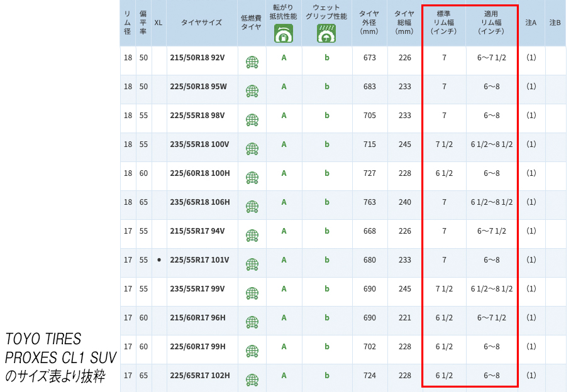
Task: Click eco tire icon for 215/50R18 92V
Action: coord(252,62)
